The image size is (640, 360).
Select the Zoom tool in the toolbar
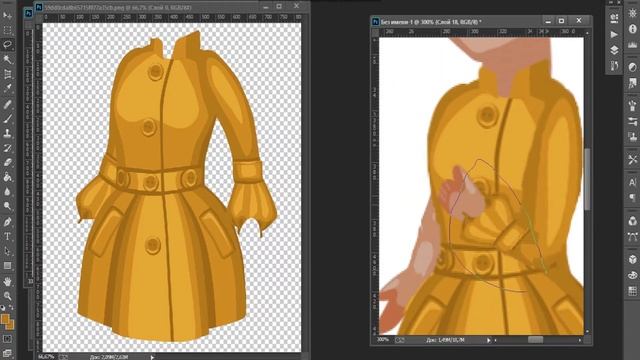[x=7, y=296]
